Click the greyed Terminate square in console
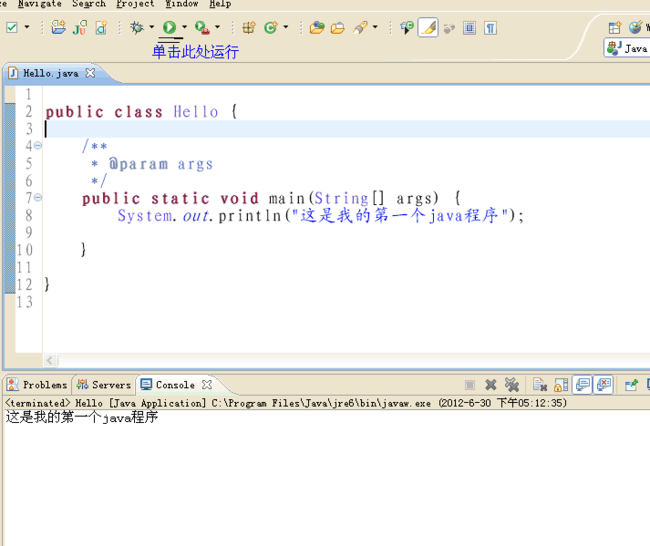Image resolution: width=650 pixels, height=546 pixels. click(x=470, y=385)
